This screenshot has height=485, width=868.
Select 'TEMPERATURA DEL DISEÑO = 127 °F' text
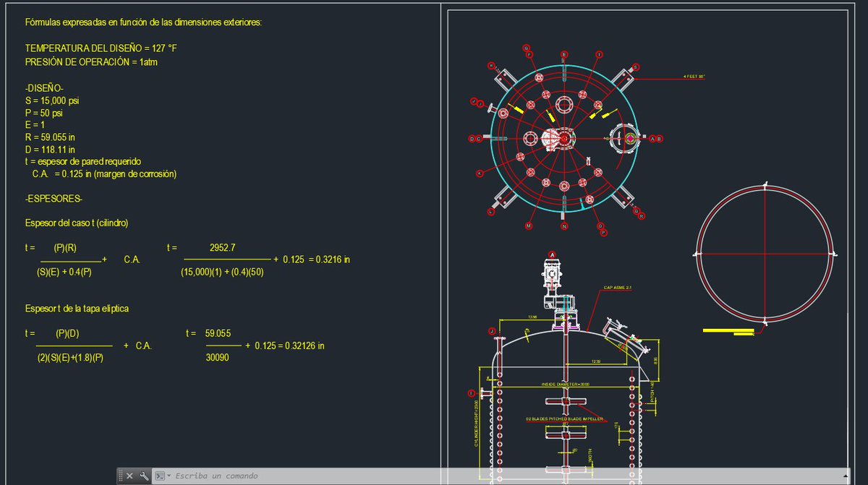[x=101, y=48]
